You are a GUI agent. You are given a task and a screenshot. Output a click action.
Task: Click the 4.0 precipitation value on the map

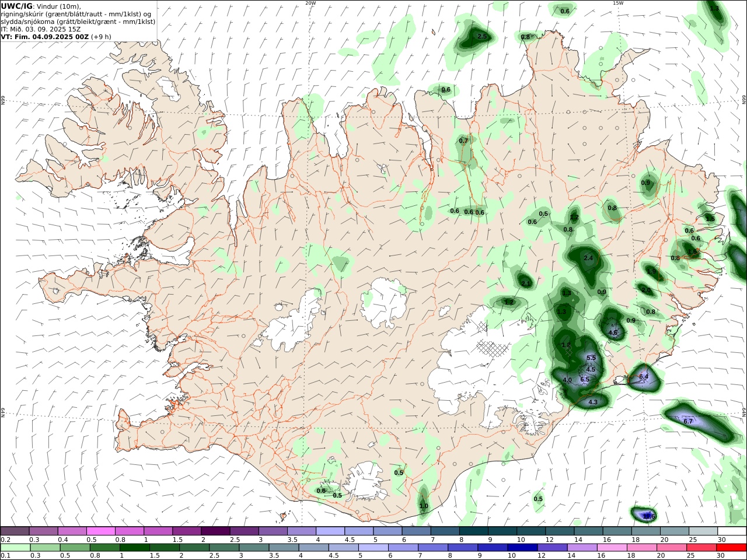[567, 380]
